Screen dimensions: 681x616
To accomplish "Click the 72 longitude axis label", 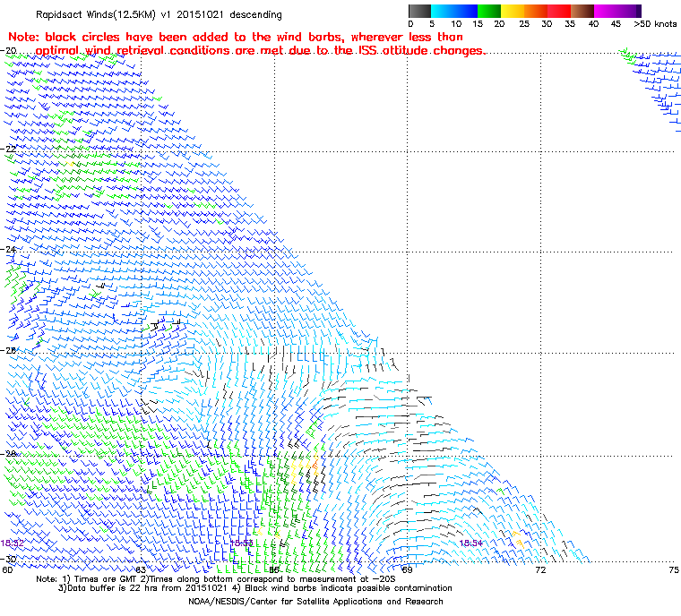I will [540, 569].
